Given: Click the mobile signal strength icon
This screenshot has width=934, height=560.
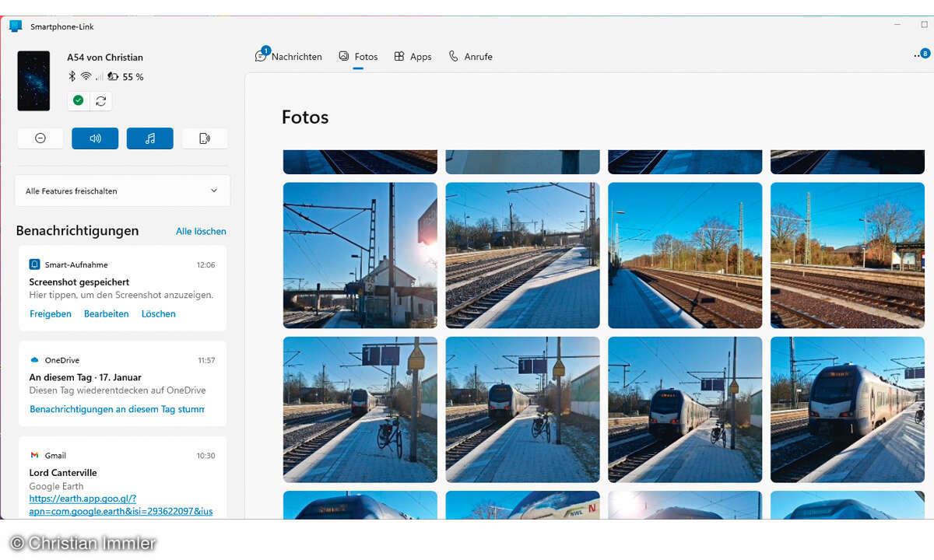Looking at the screenshot, I should pyautogui.click(x=99, y=77).
